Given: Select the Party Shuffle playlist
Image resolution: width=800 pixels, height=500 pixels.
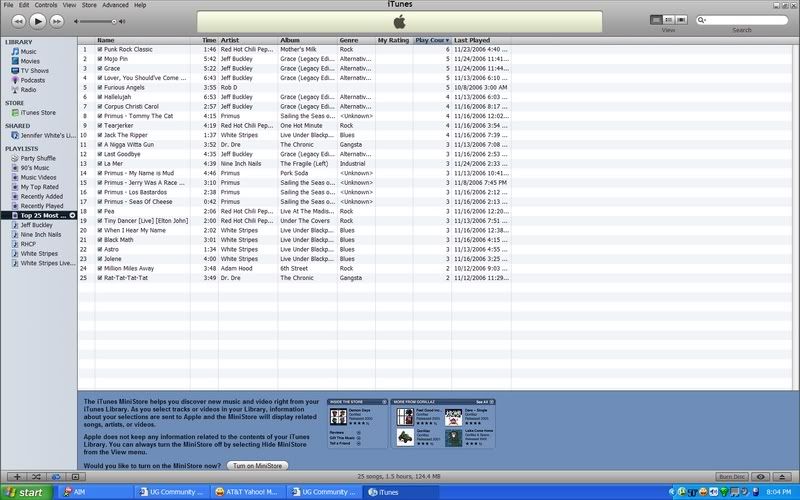Looking at the screenshot, I should [33, 158].
